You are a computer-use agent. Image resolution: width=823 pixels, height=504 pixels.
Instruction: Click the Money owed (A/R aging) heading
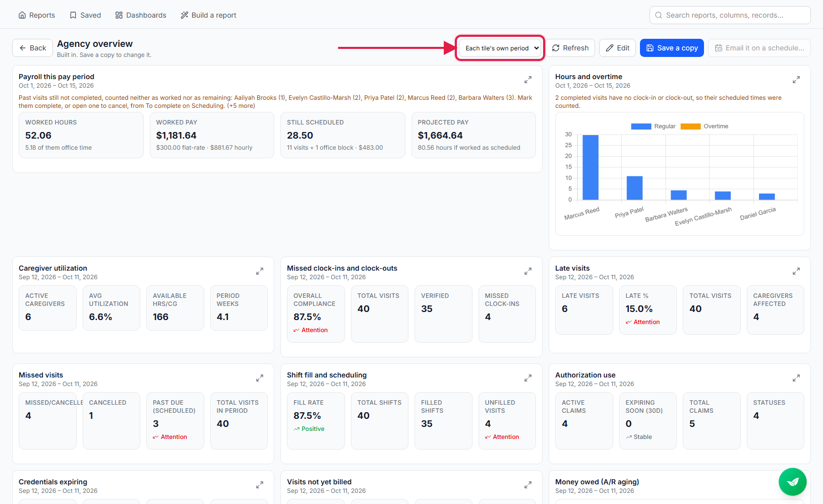pyautogui.click(x=597, y=482)
